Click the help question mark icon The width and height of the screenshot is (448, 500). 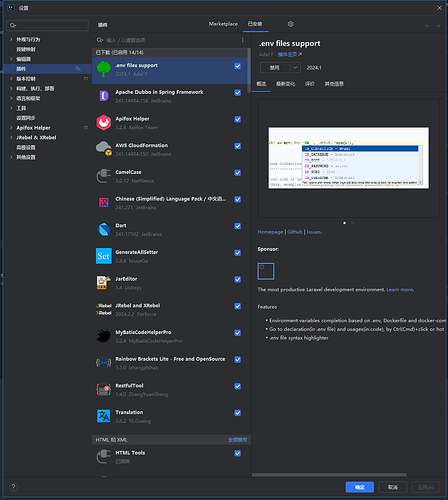tap(13, 487)
